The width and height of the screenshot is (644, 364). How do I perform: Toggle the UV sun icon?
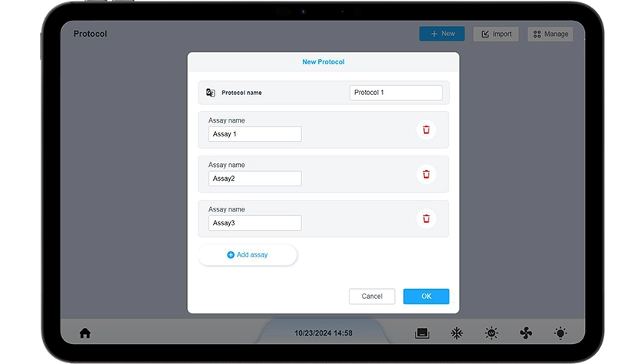click(x=491, y=333)
